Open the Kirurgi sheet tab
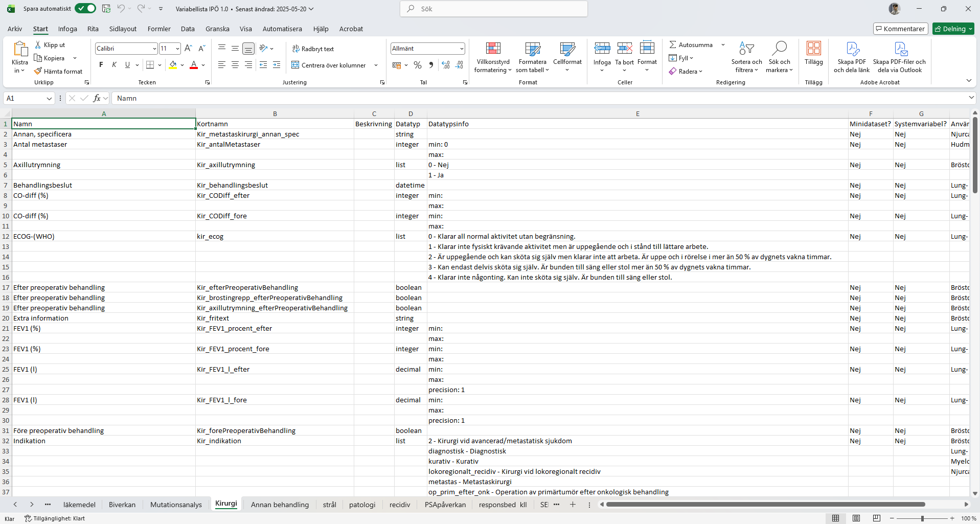This screenshot has width=980, height=524. 225,504
